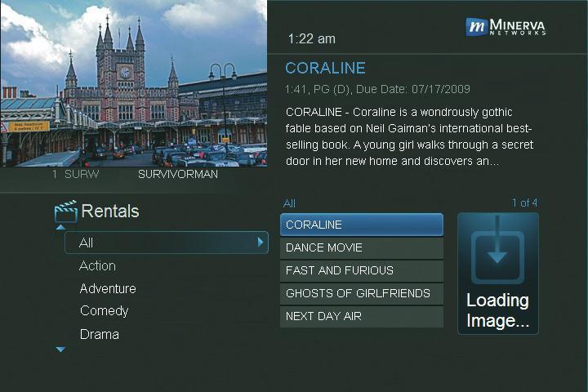
Task: Select CORALINE in the movie list
Action: tap(361, 225)
